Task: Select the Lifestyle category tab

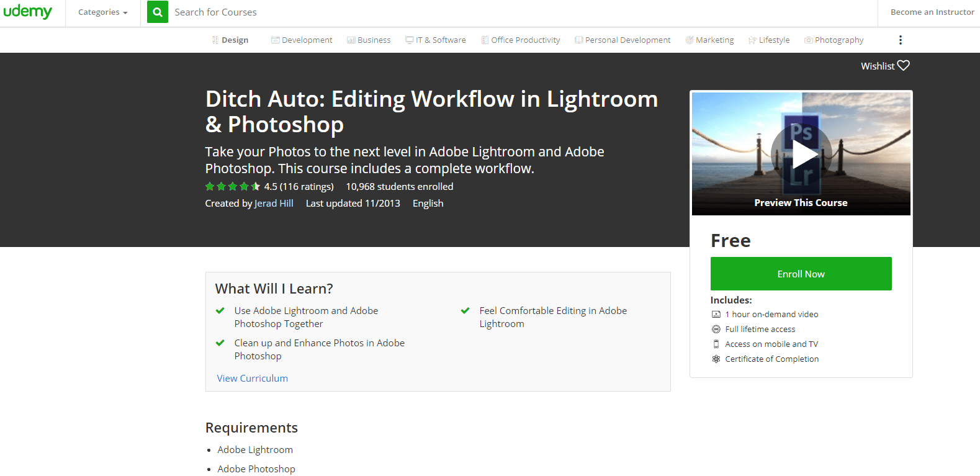Action: pyautogui.click(x=769, y=40)
